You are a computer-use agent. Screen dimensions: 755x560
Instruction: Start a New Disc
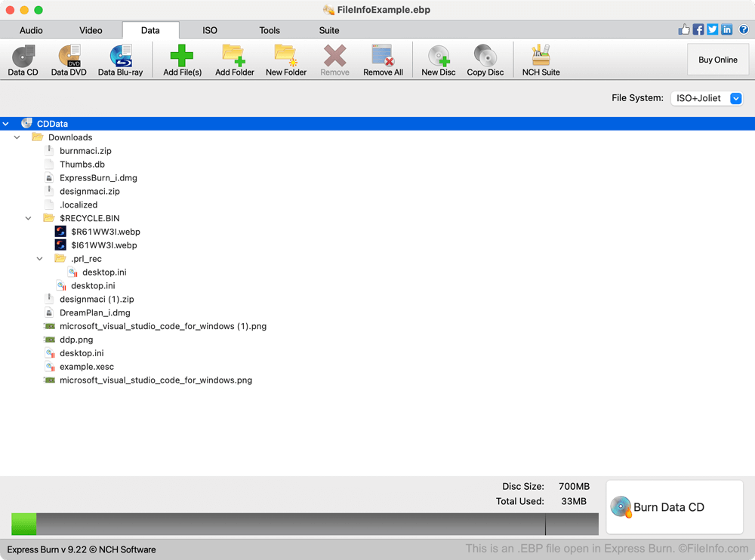point(438,60)
